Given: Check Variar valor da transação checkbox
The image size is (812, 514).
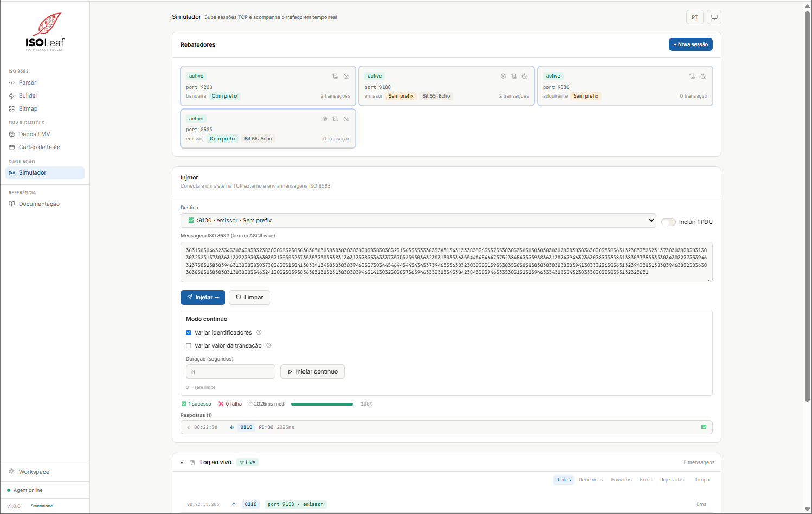Looking at the screenshot, I should coord(189,346).
